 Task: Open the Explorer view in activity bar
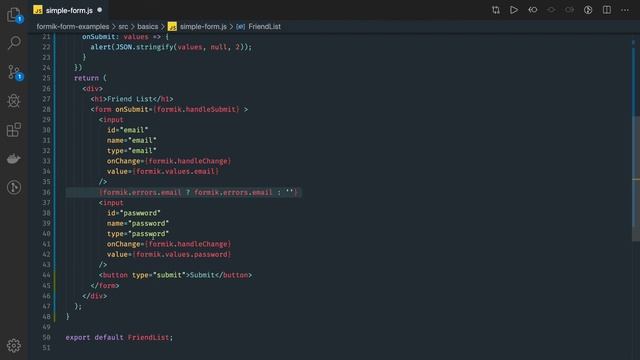point(14,15)
